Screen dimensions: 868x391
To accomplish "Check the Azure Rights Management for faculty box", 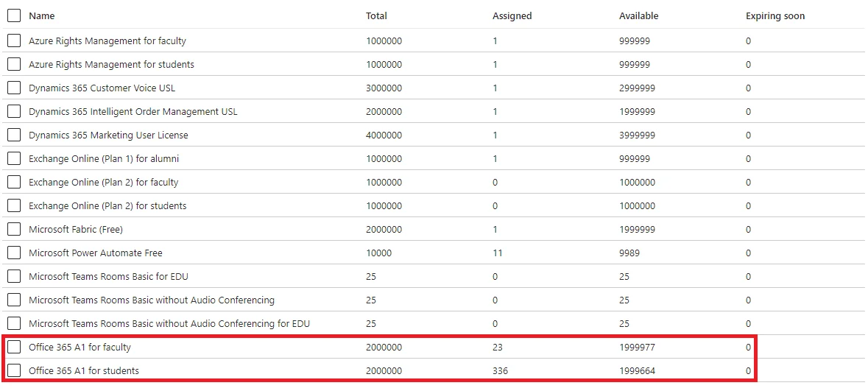I will coord(15,40).
